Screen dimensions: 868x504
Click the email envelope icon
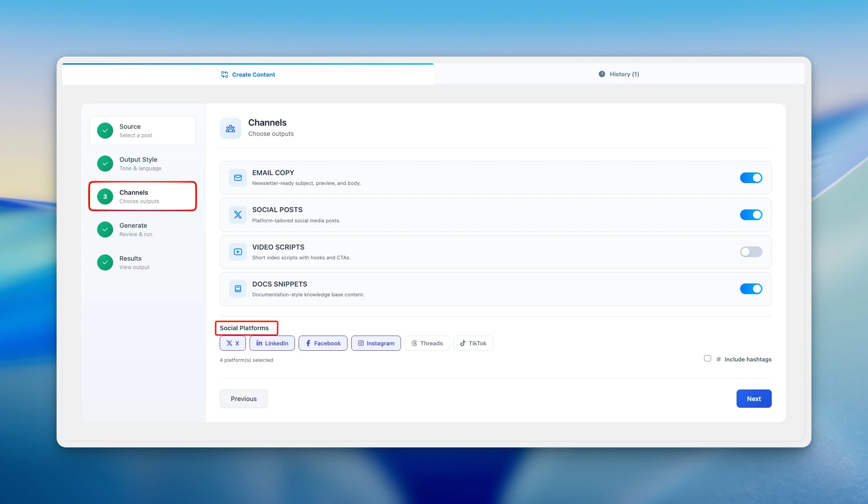tap(237, 178)
